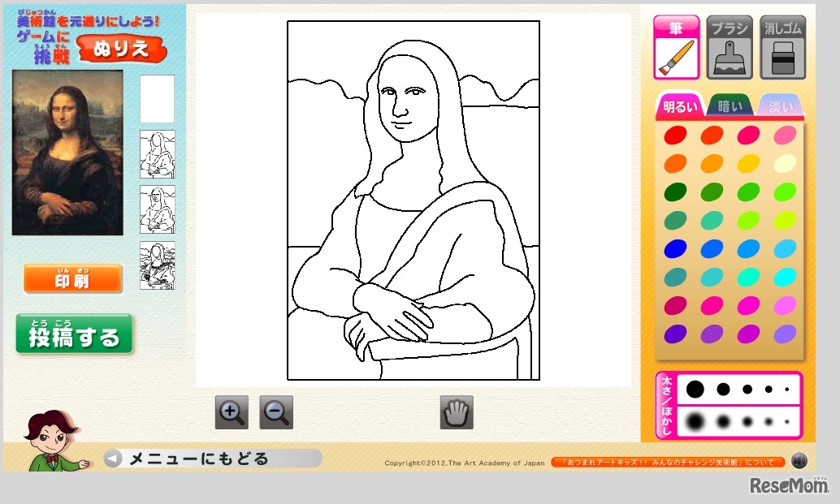The width and height of the screenshot is (840, 504).
Task: Pick the crimson pink swatch in top row
Action: pyautogui.click(x=748, y=135)
